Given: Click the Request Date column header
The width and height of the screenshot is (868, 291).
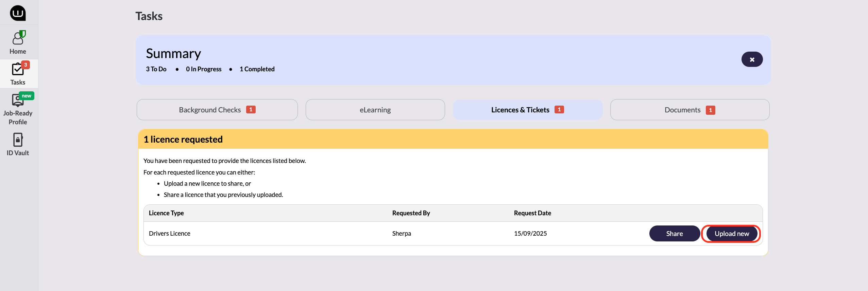Looking at the screenshot, I should coord(532,213).
